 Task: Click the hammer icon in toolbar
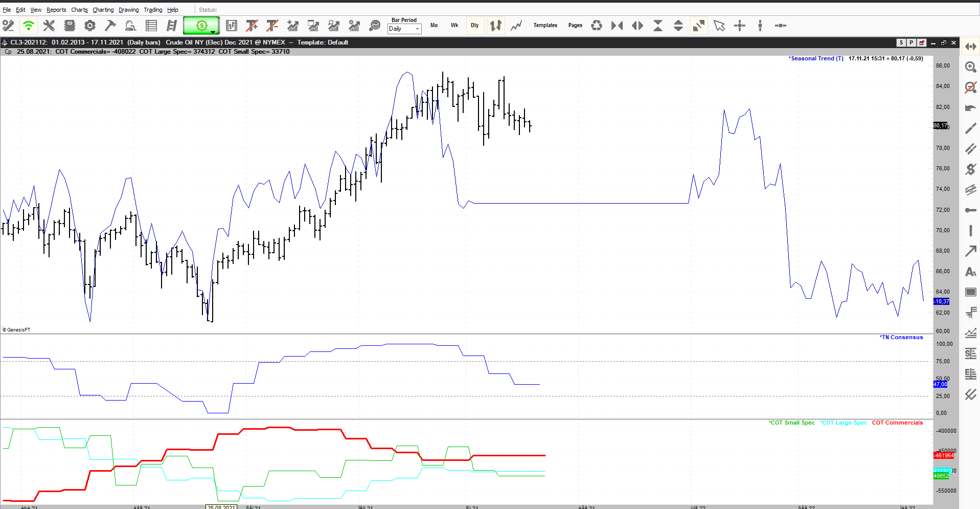110,26
